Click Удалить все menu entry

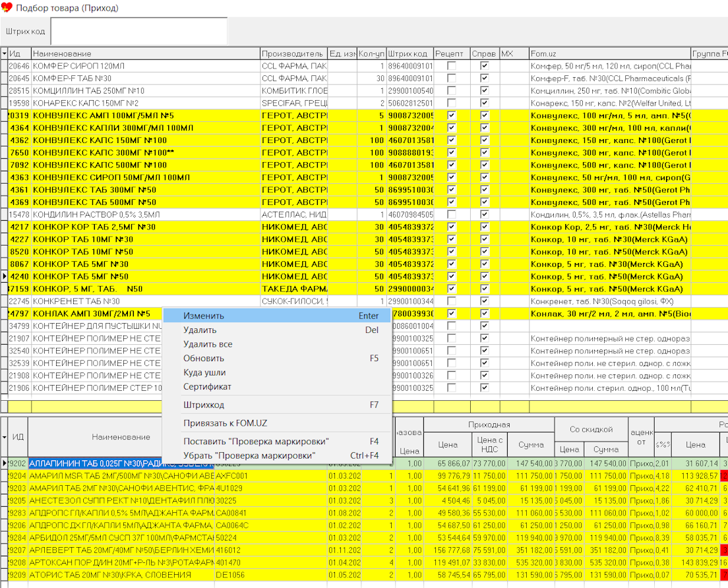[x=208, y=344]
